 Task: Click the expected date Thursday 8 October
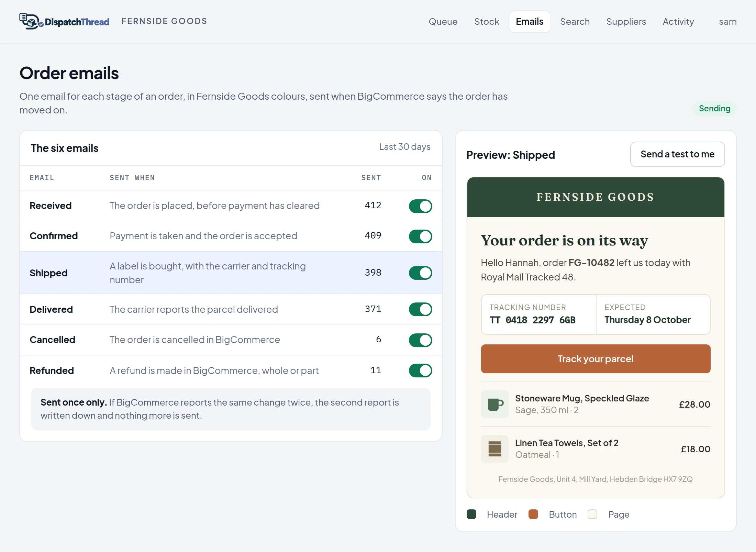click(647, 320)
